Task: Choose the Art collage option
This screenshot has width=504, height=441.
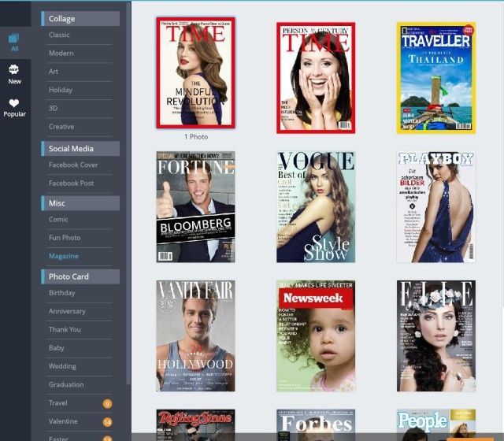Action: click(54, 72)
